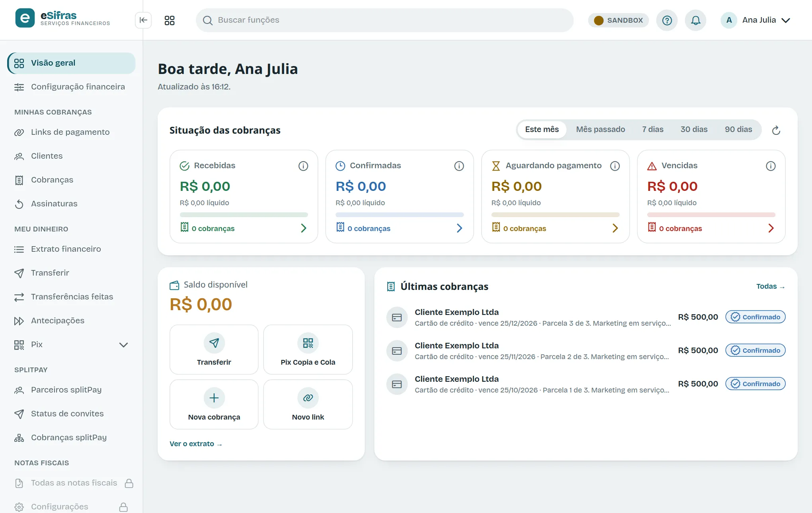
Task: Open the apps grid icon in header
Action: [170, 20]
